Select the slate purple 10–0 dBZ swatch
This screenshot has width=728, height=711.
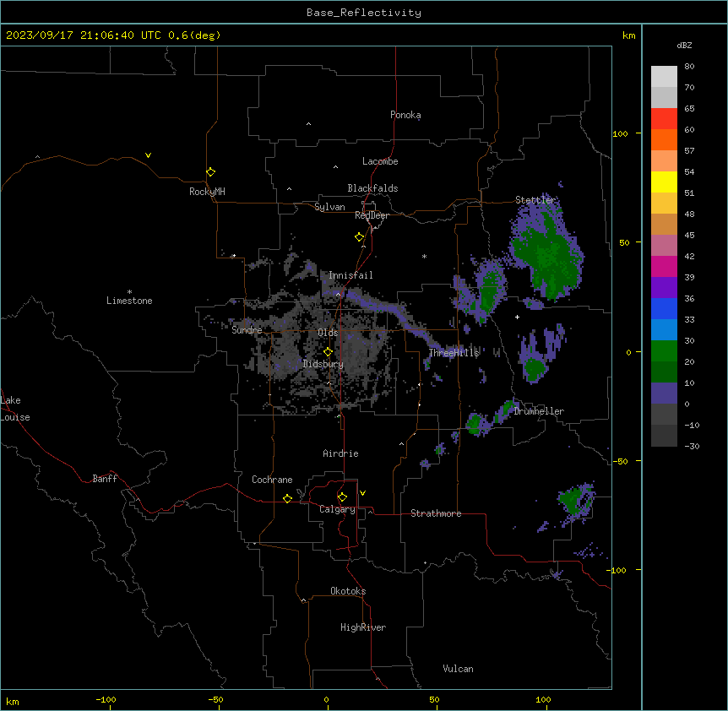pyautogui.click(x=664, y=393)
